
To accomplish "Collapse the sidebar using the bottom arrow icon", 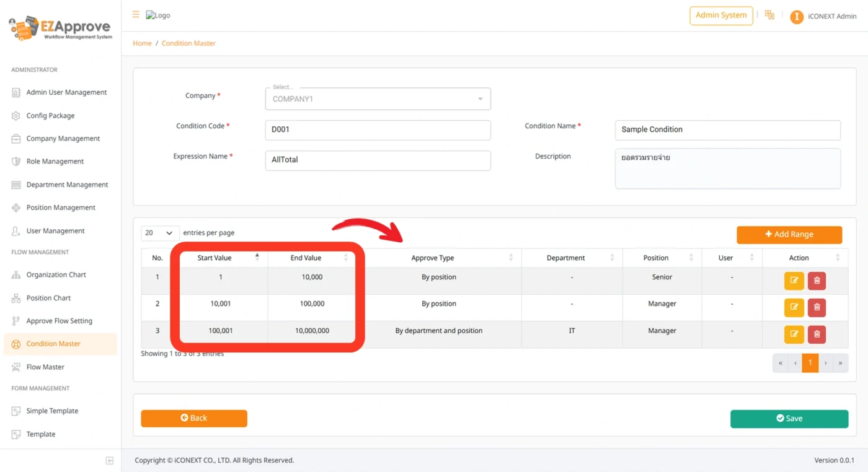I will click(109, 460).
